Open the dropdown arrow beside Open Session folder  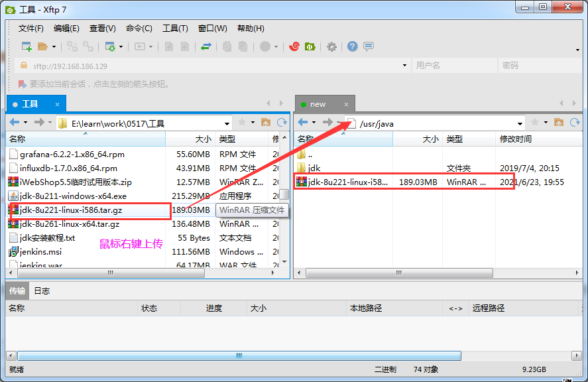(x=54, y=47)
